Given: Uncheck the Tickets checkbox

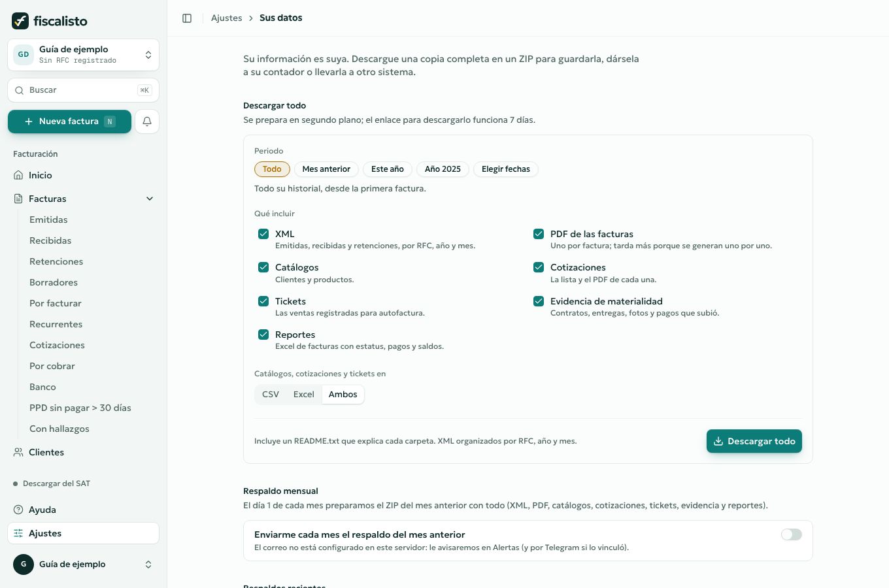Looking at the screenshot, I should coord(263,301).
